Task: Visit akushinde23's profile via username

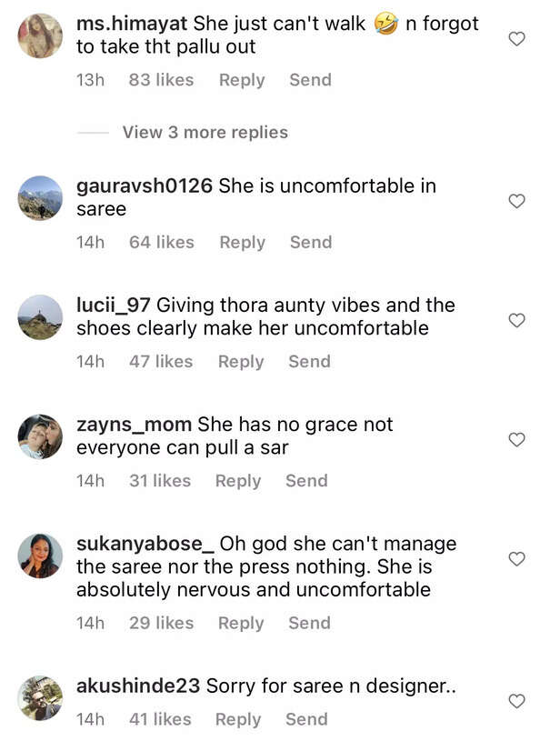Action: [138, 686]
